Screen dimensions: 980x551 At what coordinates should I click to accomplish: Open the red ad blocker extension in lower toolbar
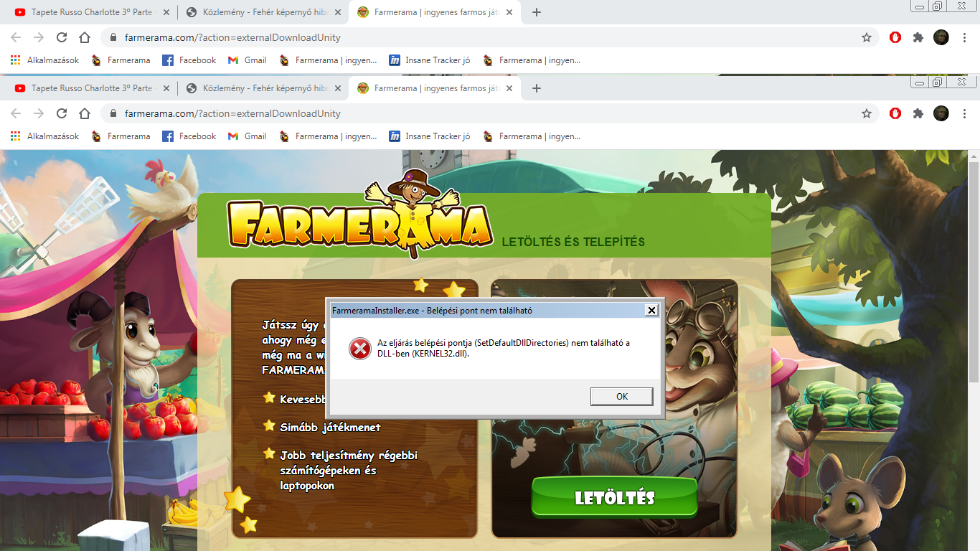895,113
